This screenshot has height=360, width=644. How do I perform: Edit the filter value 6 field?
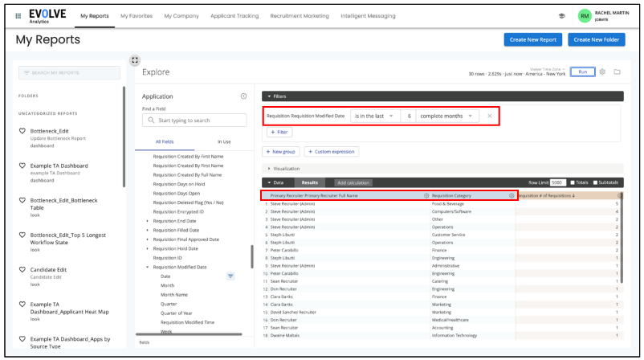click(x=409, y=116)
